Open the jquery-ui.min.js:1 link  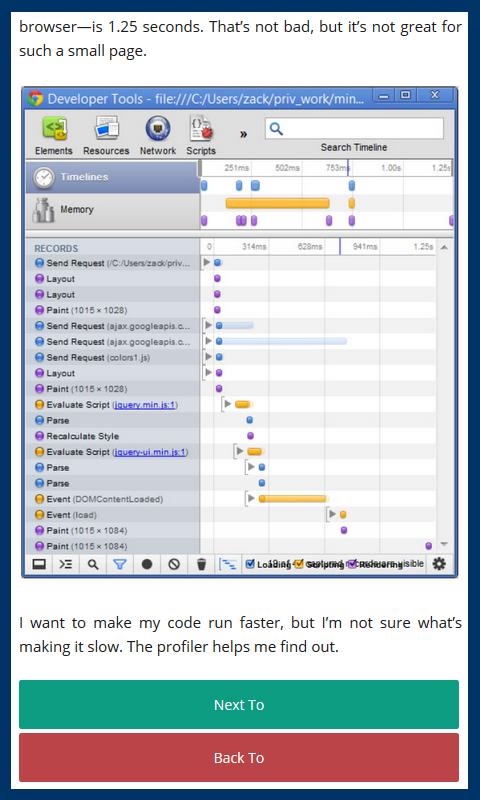(150, 452)
